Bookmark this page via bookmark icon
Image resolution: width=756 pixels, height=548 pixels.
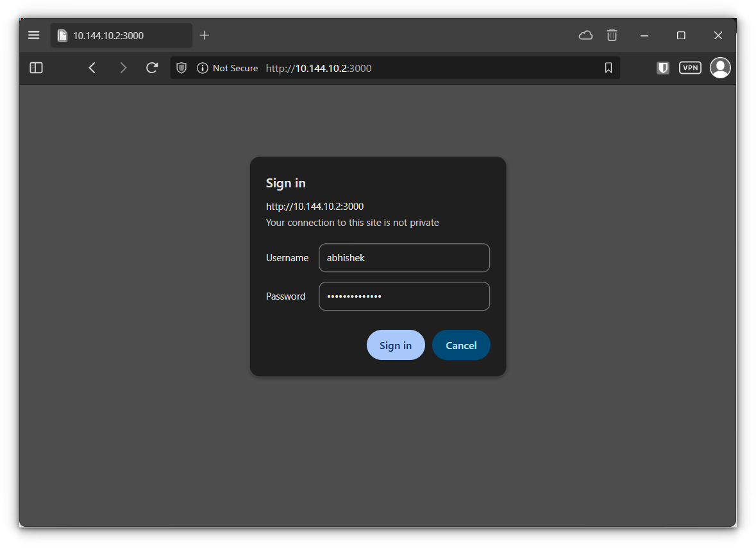pyautogui.click(x=607, y=67)
